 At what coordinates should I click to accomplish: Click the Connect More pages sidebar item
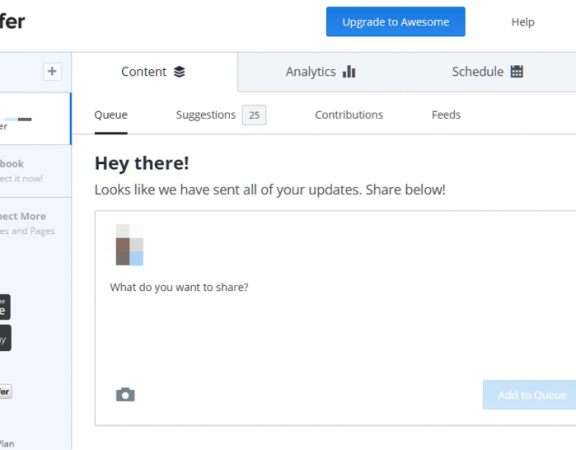click(35, 223)
